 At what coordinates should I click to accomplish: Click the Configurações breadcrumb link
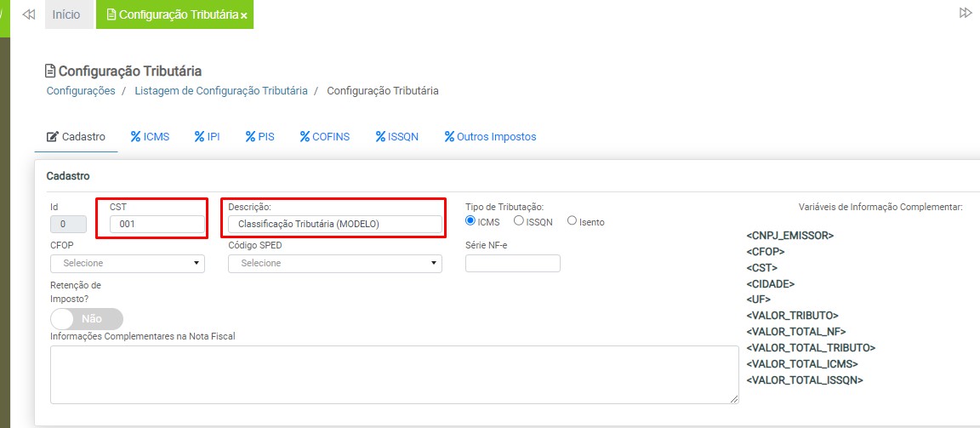[81, 91]
